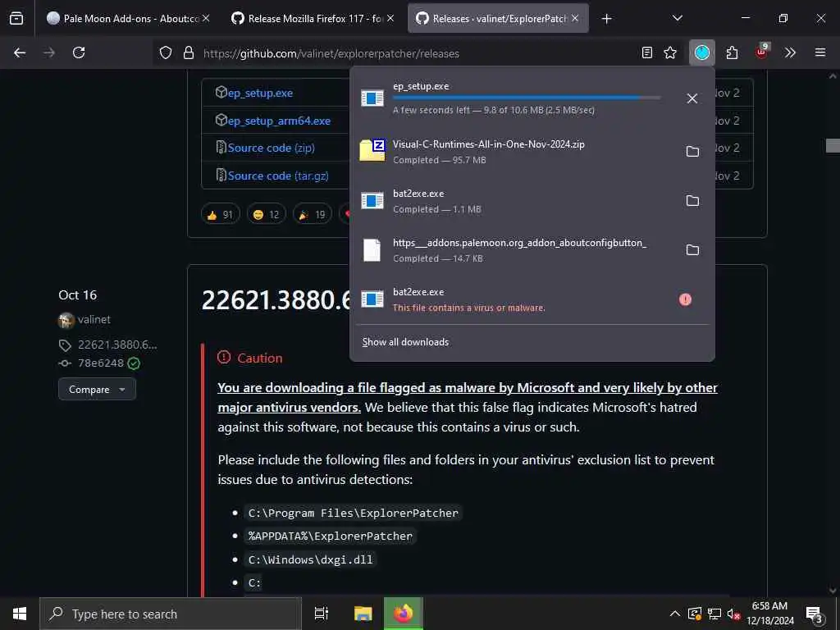Download ep_setup_arm64.exe asset link
The image size is (840, 630).
point(279,121)
